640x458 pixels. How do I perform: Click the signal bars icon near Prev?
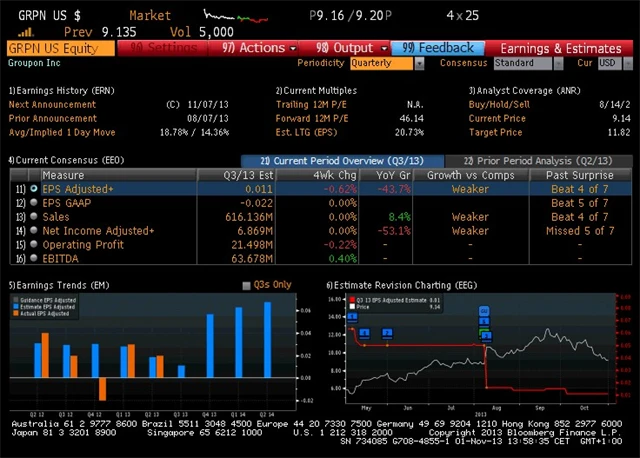click(x=26, y=32)
